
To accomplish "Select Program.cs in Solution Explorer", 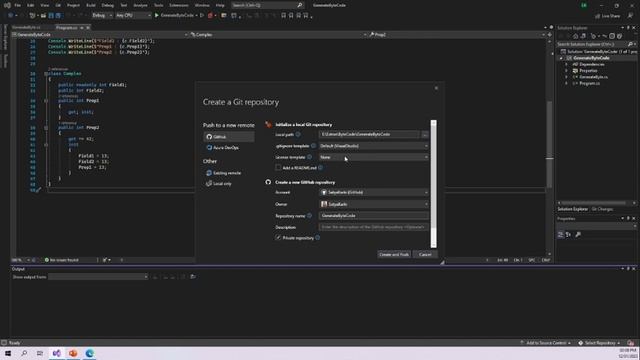I will (589, 83).
